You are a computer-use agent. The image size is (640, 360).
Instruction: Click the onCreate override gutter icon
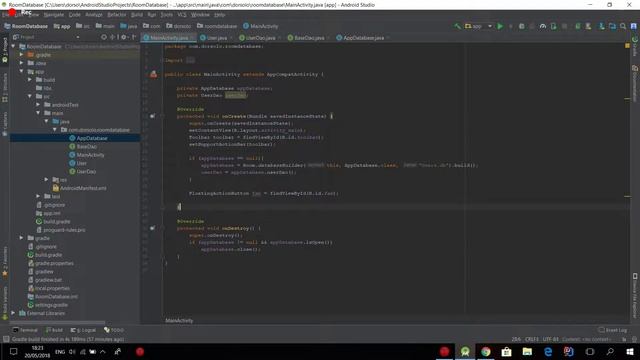point(152,116)
